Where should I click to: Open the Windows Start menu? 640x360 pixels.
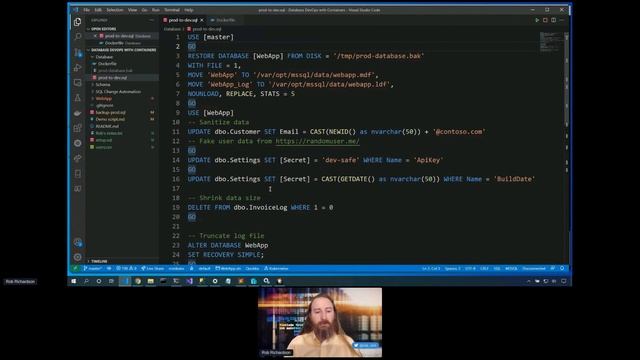[74, 281]
